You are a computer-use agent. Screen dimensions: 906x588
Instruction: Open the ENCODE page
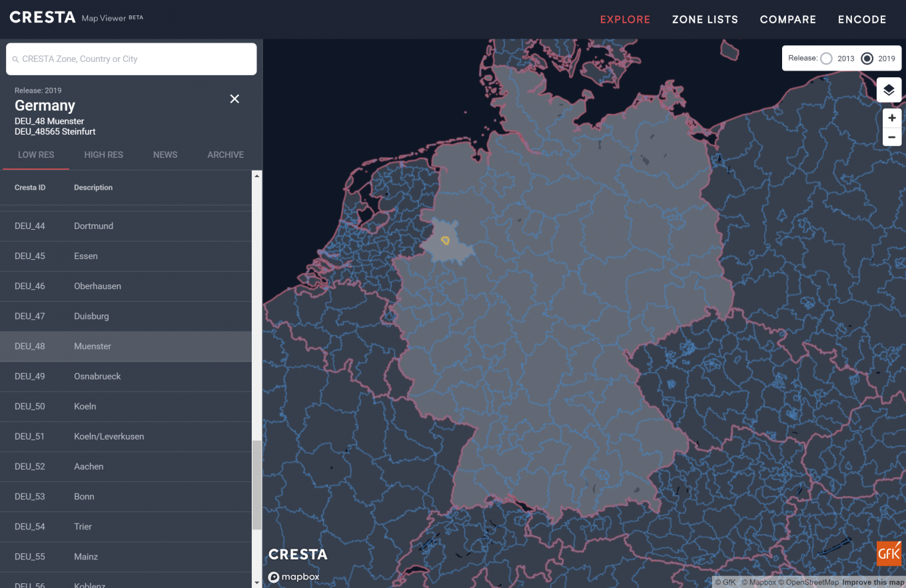click(862, 19)
